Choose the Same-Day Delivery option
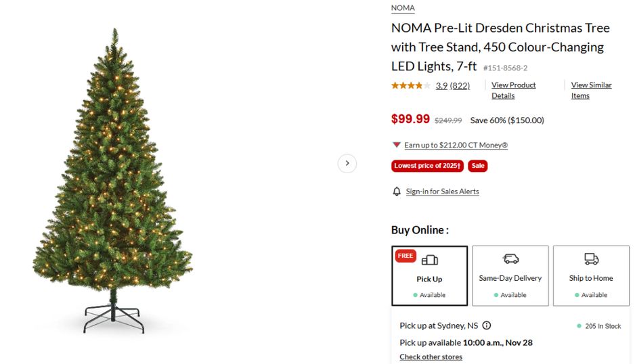This screenshot has width=635, height=364. (x=510, y=275)
